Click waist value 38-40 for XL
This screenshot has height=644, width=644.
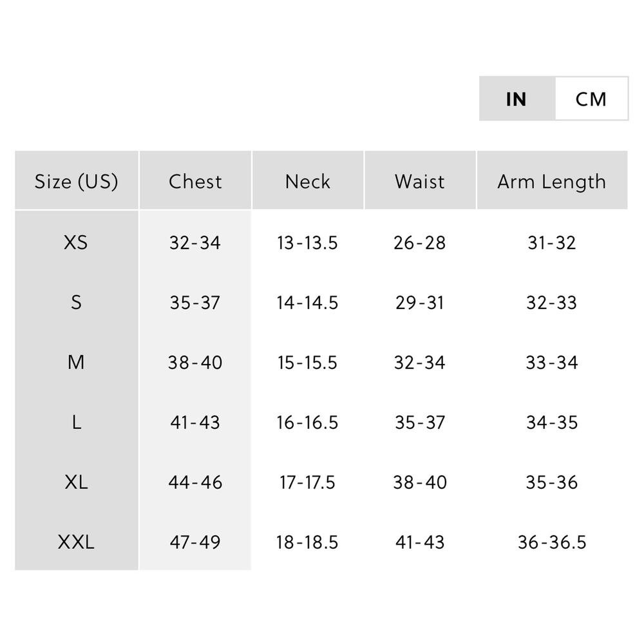(420, 482)
